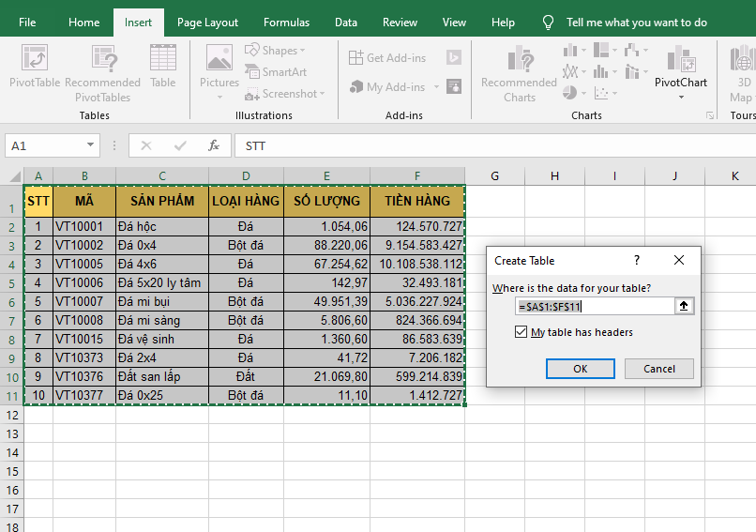Open the Charts group dialog launcher

pos(709,115)
